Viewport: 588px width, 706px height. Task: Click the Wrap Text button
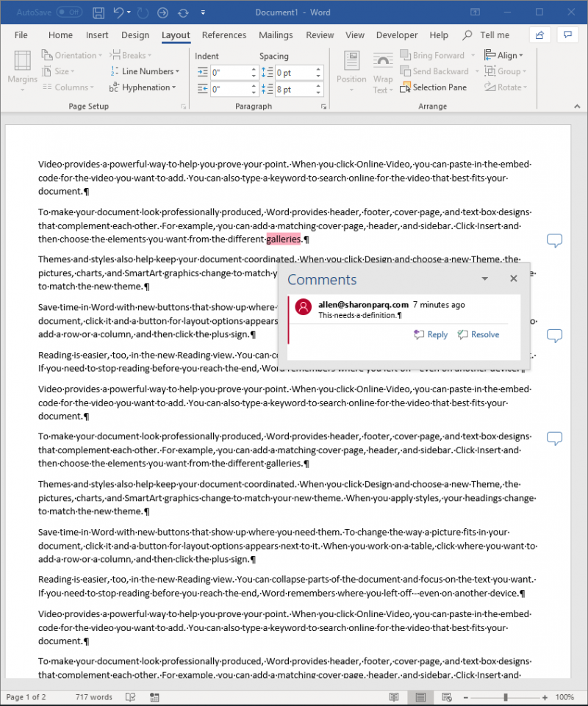point(383,72)
